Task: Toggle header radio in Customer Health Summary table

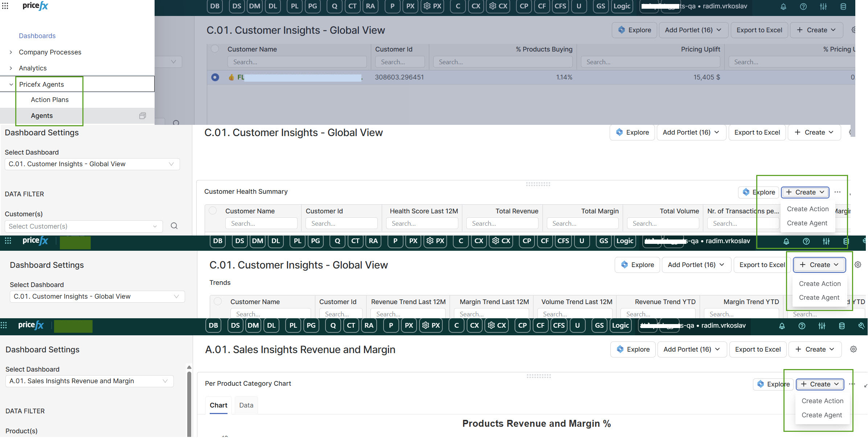Action: tap(213, 211)
